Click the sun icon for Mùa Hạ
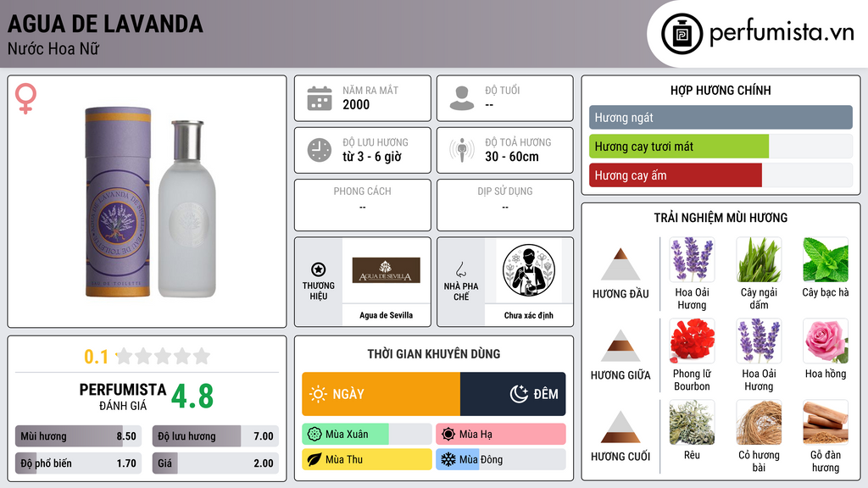 pyautogui.click(x=448, y=435)
